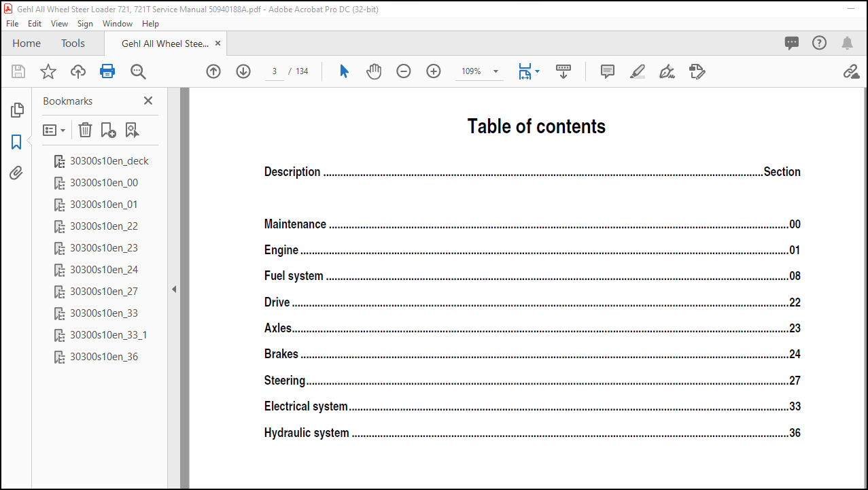This screenshot has height=490, width=868.
Task: Open bookmark 30300s10en_36
Action: coord(103,357)
